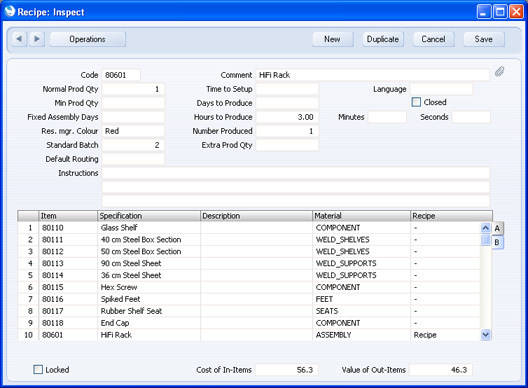Click the Seconds field
Image resolution: width=528 pixels, height=388 pixels.
click(x=471, y=117)
